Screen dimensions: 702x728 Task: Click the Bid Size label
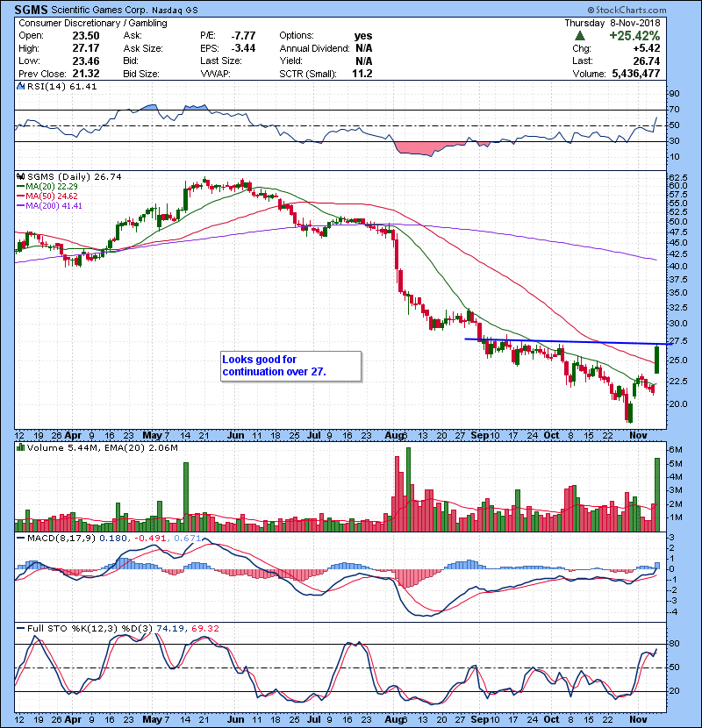point(141,74)
